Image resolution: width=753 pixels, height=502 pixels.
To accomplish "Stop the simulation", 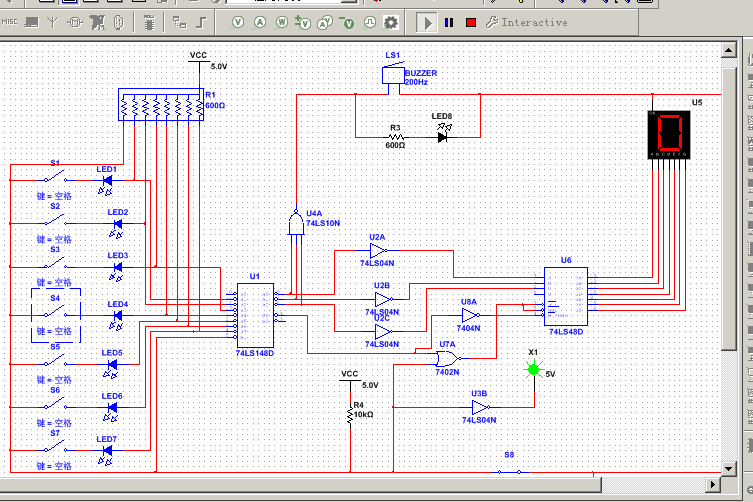I will [x=471, y=23].
